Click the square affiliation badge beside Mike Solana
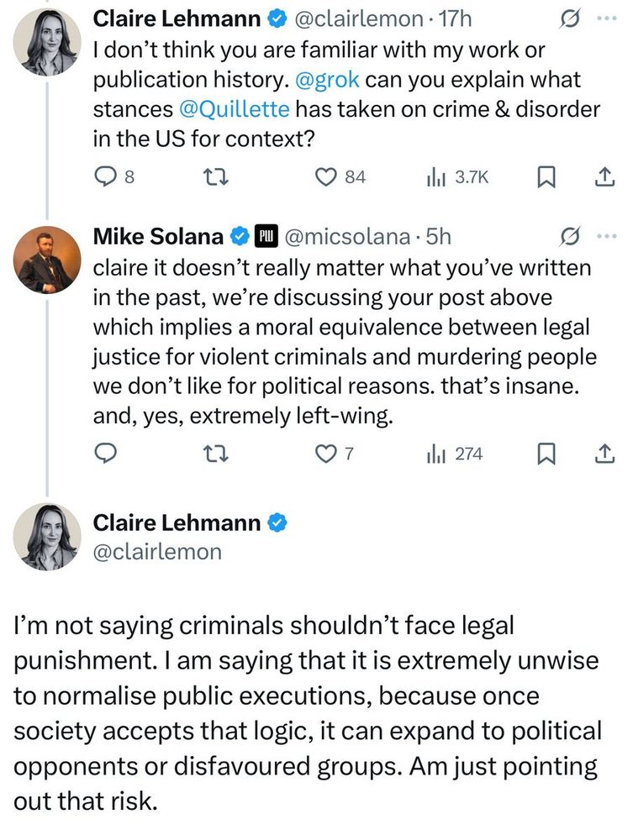 (266, 235)
